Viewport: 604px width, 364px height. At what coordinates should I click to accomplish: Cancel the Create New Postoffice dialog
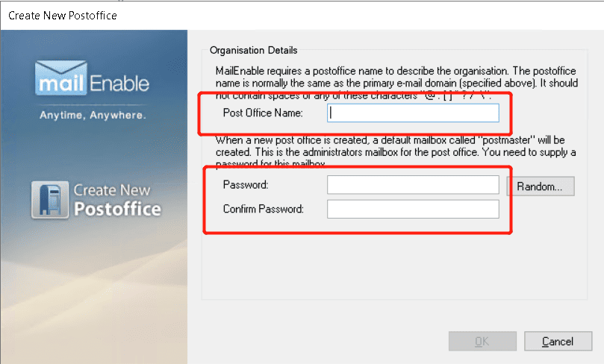(557, 342)
